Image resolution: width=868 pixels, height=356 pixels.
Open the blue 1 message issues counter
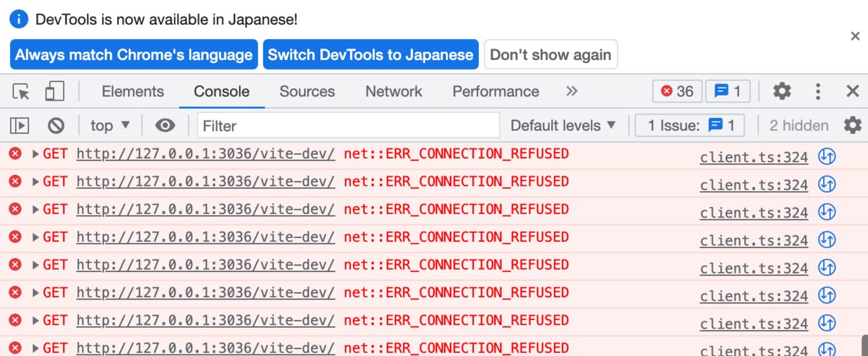coord(728,91)
